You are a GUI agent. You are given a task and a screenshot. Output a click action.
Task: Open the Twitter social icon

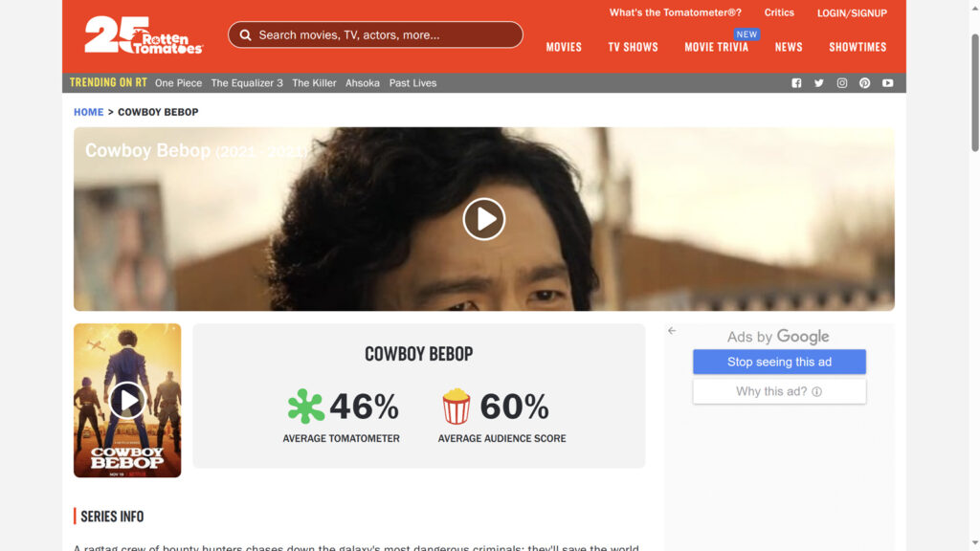click(x=819, y=83)
